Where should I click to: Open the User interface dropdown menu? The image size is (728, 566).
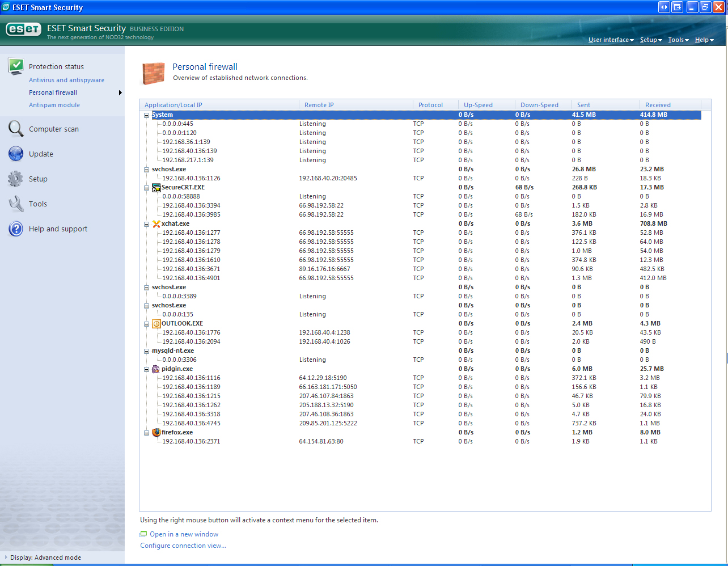611,40
